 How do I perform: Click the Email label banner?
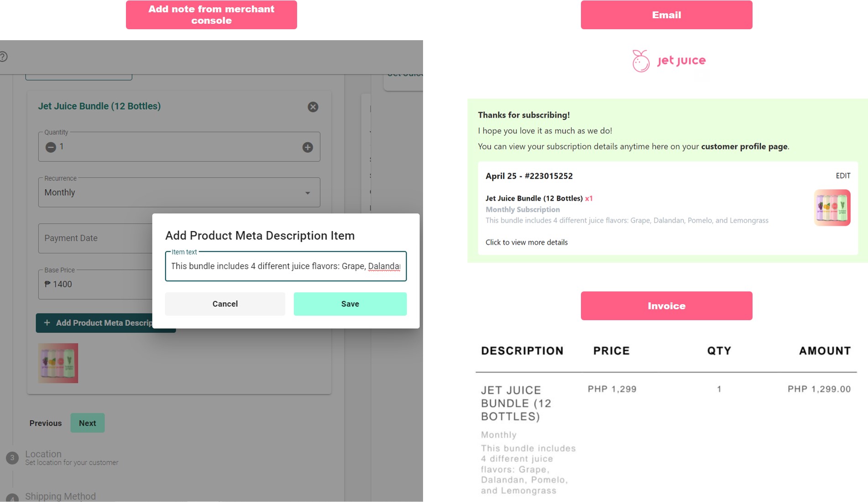pos(666,15)
